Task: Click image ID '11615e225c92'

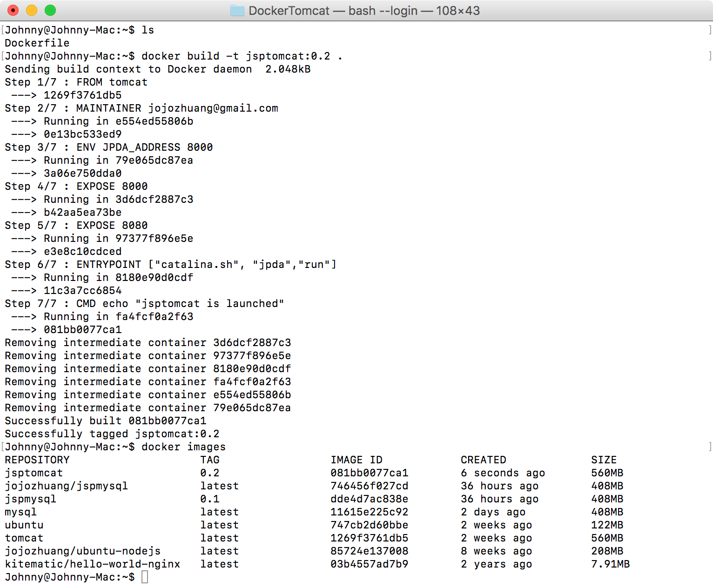Action: pos(370,512)
